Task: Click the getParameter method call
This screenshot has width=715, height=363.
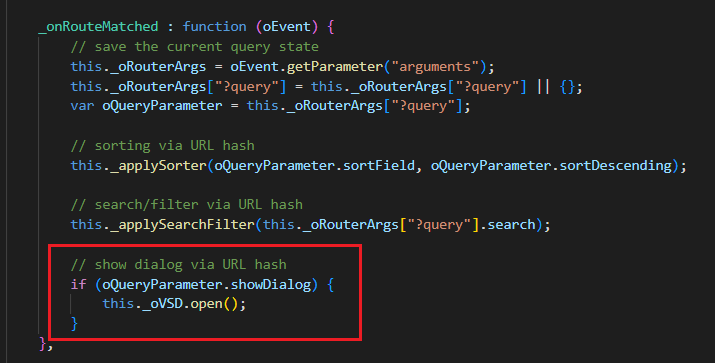Action: coord(335,67)
